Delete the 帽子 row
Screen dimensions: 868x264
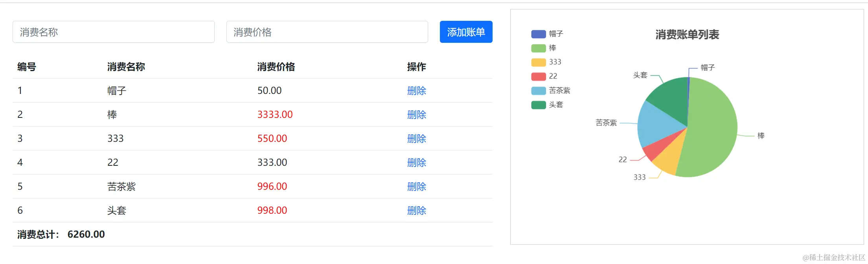416,91
